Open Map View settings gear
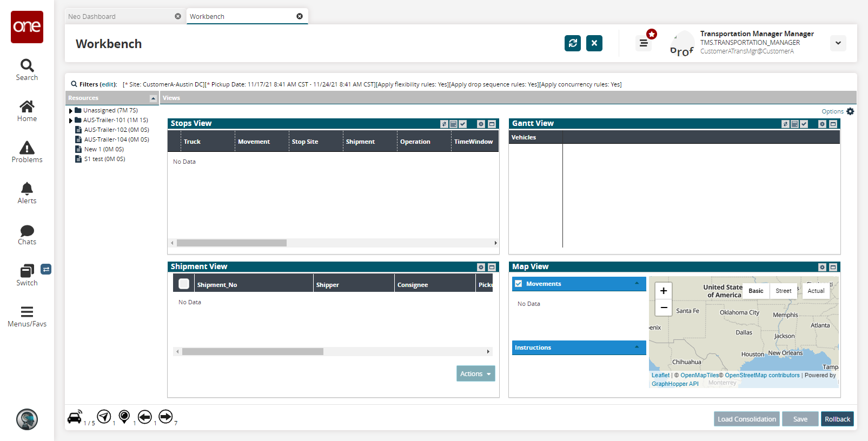Screen dimensions: 868x441 (x=822, y=267)
